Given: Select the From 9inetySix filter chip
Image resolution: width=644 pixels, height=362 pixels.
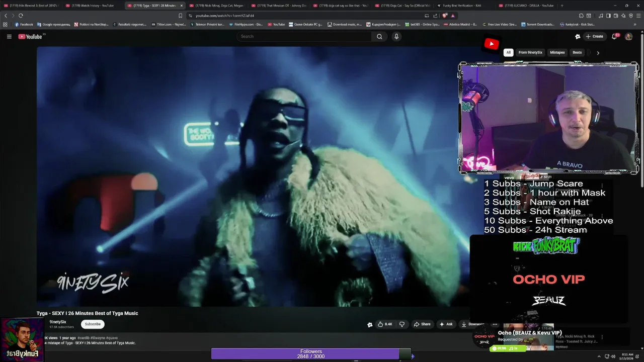Looking at the screenshot, I should tap(530, 52).
